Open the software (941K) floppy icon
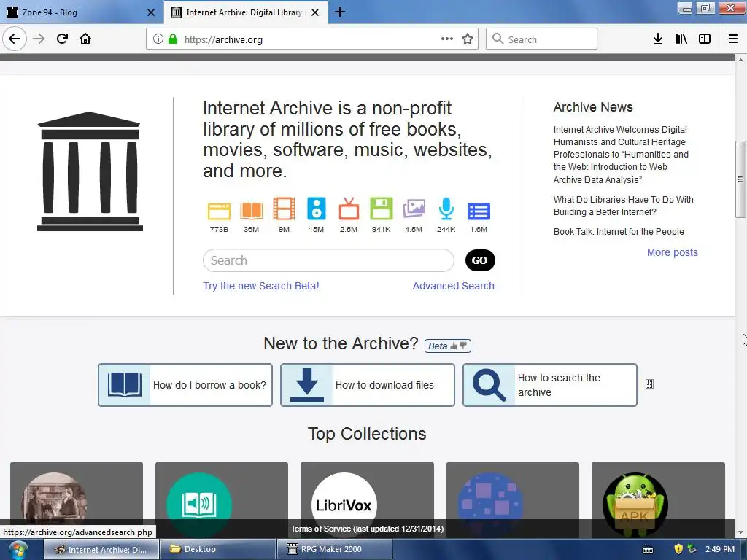This screenshot has height=560, width=747. pos(381,209)
